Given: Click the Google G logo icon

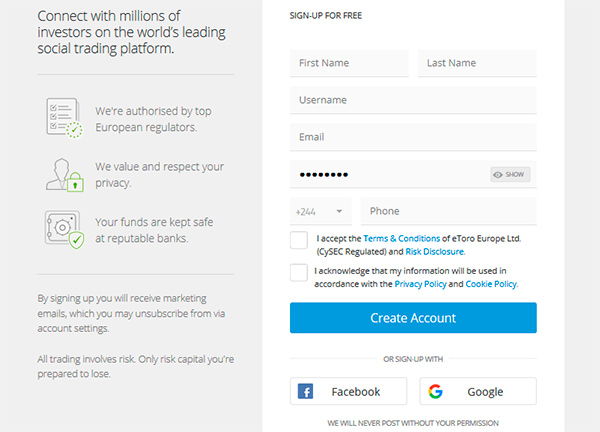Looking at the screenshot, I should pos(435,391).
